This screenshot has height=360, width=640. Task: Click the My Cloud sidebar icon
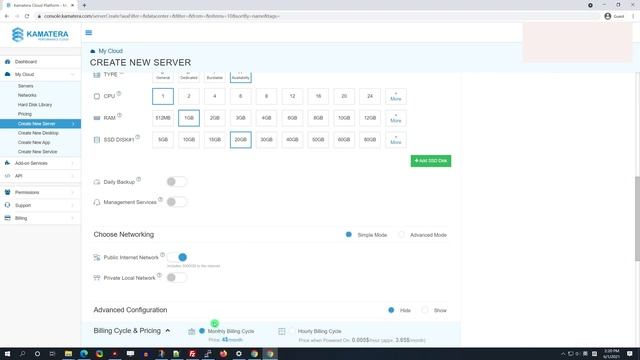[7, 74]
